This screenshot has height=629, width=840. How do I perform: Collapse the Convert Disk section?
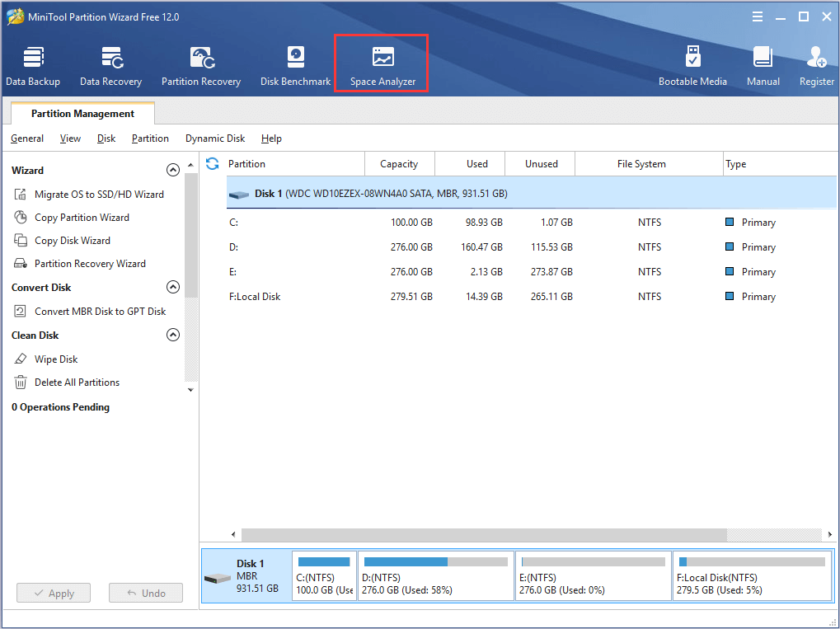[173, 288]
